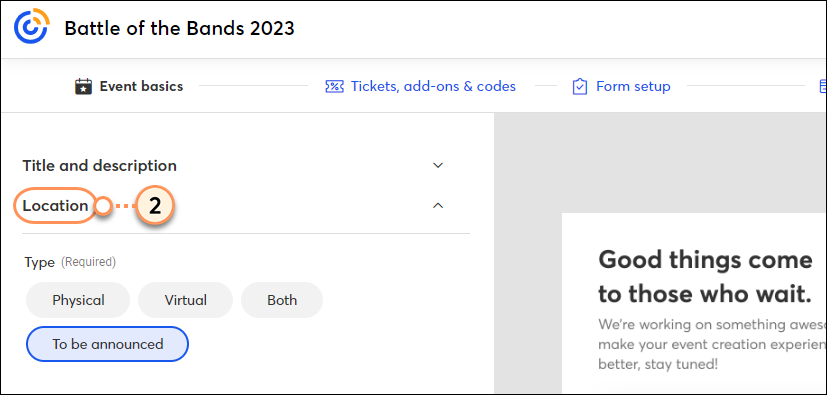Click the Good things come preview card
The image size is (827, 395).
(x=694, y=303)
